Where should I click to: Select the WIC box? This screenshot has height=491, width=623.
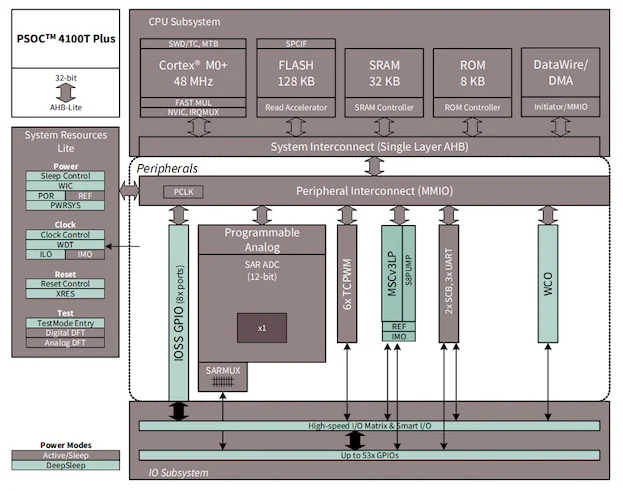click(65, 186)
